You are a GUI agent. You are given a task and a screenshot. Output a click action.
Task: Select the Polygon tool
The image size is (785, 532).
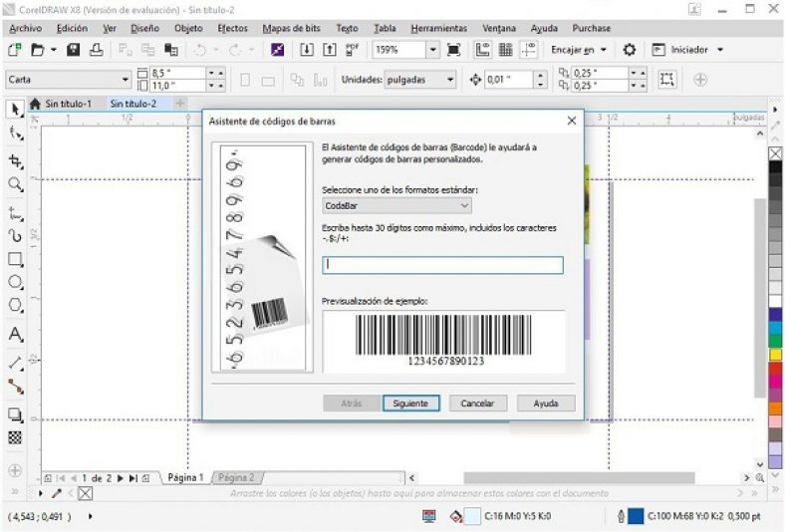[15, 305]
